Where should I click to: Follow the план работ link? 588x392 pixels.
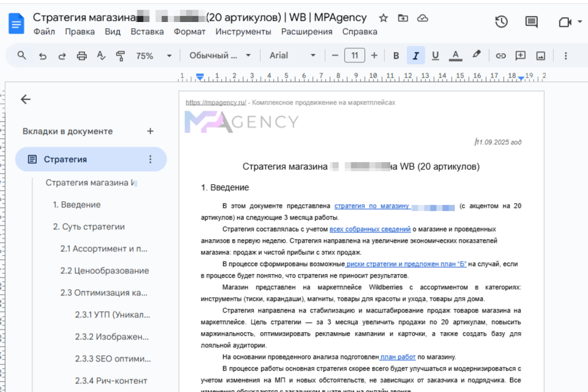click(x=398, y=357)
